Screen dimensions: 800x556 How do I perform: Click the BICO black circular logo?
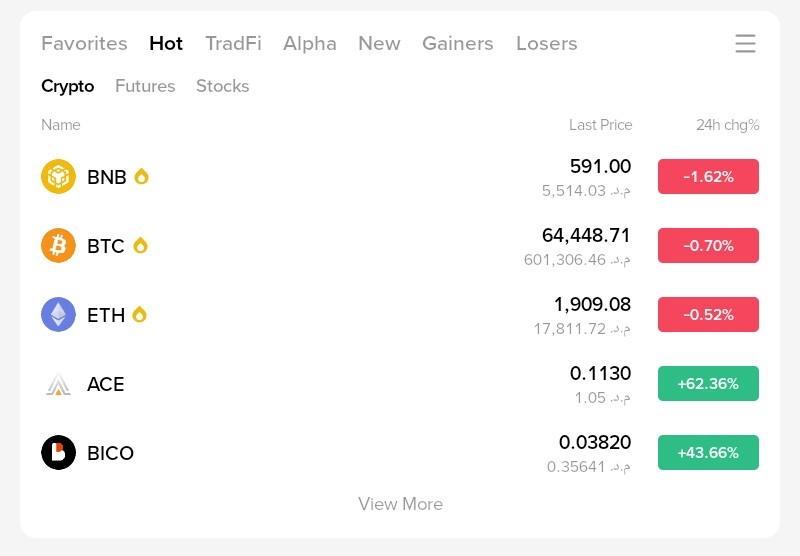[58, 452]
